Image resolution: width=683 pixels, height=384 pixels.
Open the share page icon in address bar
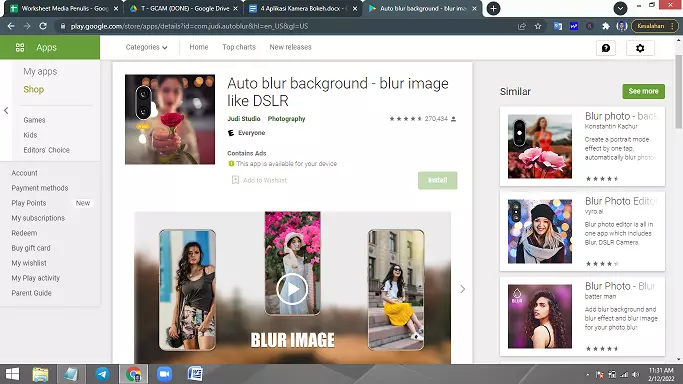[x=522, y=26]
